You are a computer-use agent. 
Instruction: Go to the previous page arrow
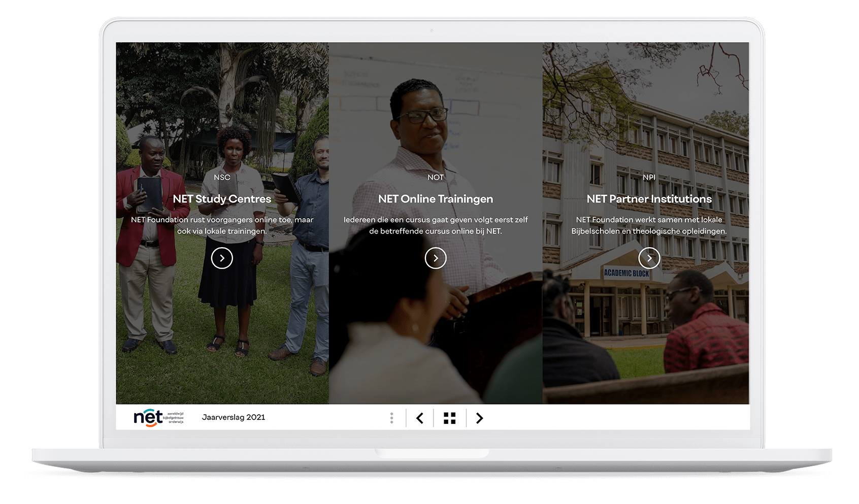click(420, 418)
